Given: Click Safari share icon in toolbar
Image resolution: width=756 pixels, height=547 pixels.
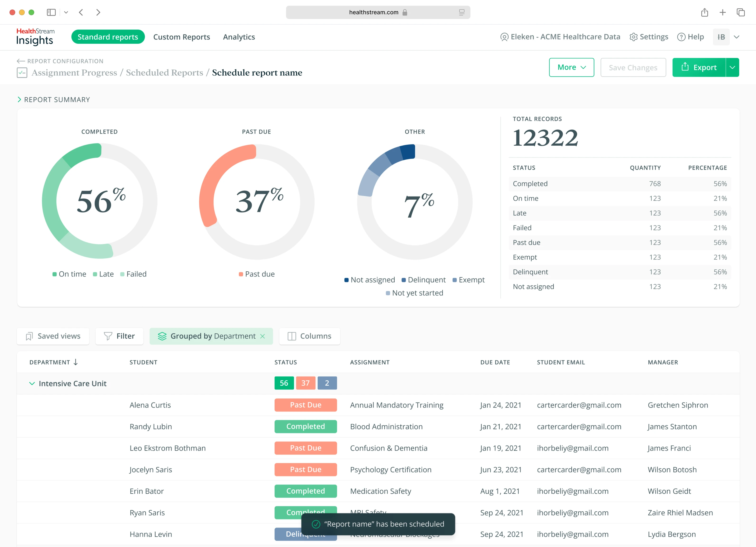Looking at the screenshot, I should click(x=704, y=12).
